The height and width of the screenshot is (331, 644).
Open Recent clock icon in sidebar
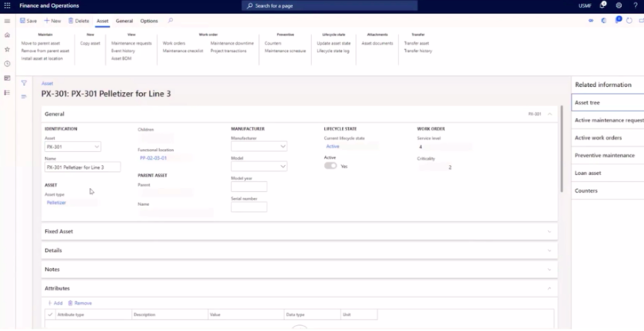7,64
